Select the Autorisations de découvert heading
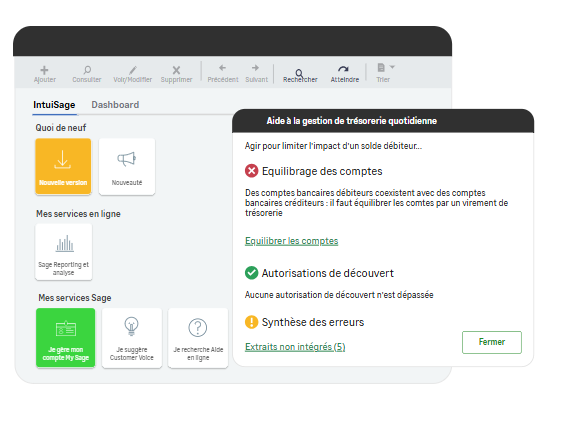This screenshot has height=425, width=573. click(328, 273)
